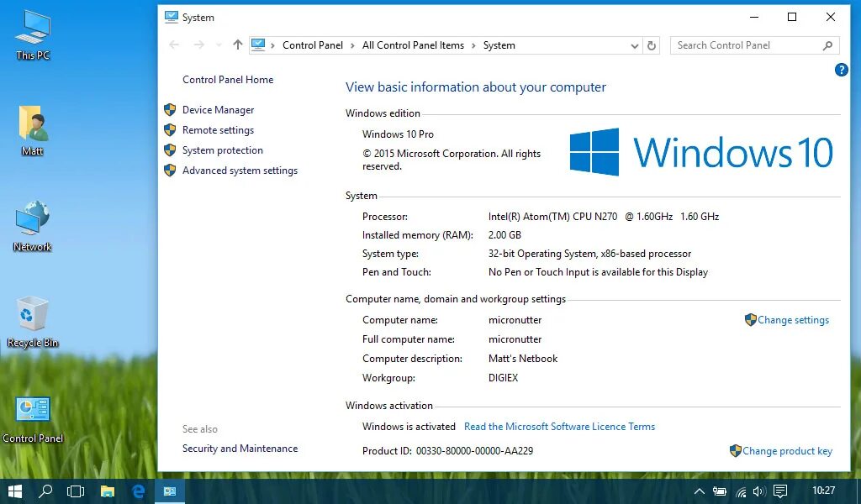
Task: Select System breadcrumb in address bar
Action: coord(499,45)
